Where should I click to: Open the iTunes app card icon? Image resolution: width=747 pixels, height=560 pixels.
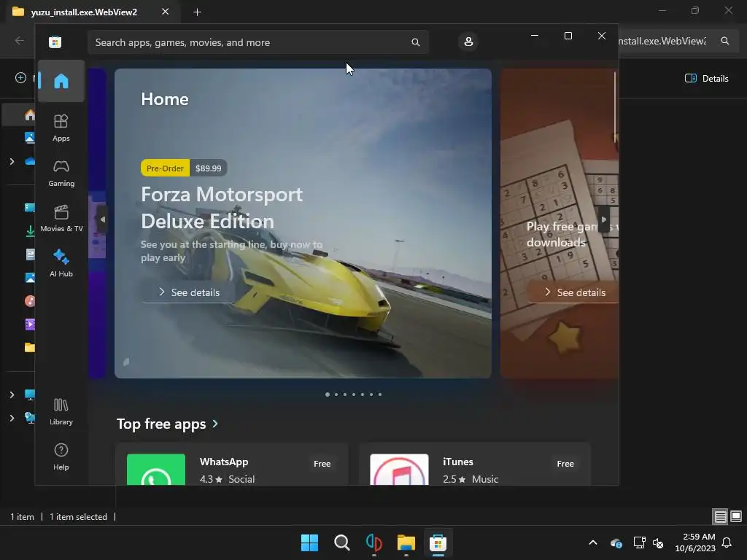point(399,470)
